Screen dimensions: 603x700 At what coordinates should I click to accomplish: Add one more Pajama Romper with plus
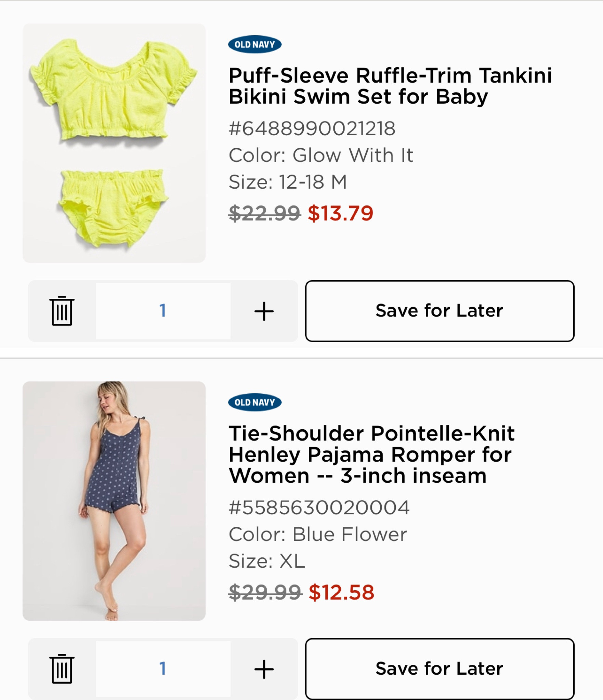tap(264, 669)
